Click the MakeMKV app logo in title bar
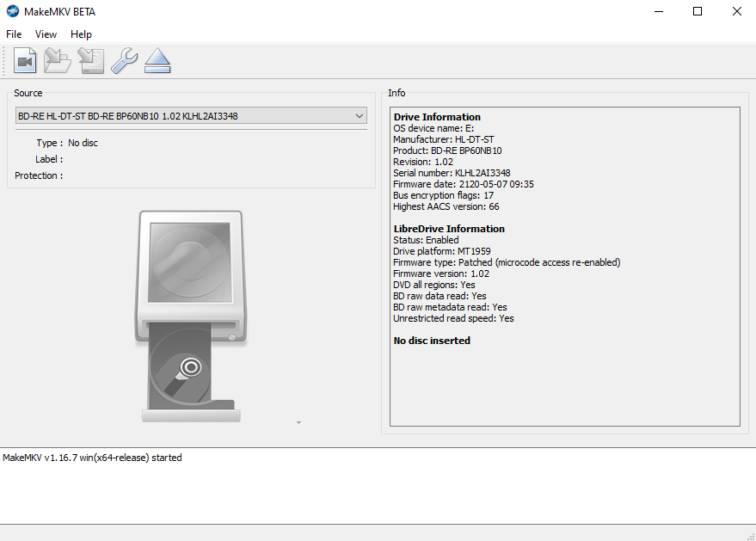Screen dimensions: 756x541 [x=13, y=11]
